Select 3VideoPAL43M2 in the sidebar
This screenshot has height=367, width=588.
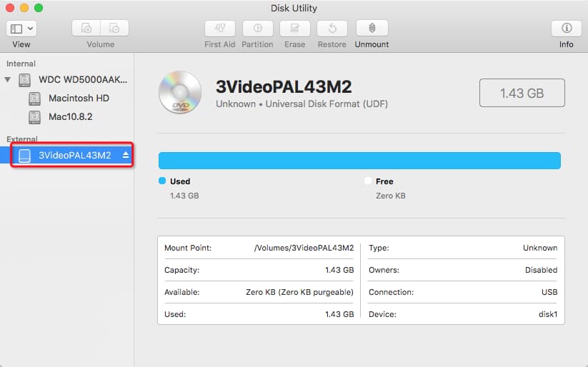(74, 155)
